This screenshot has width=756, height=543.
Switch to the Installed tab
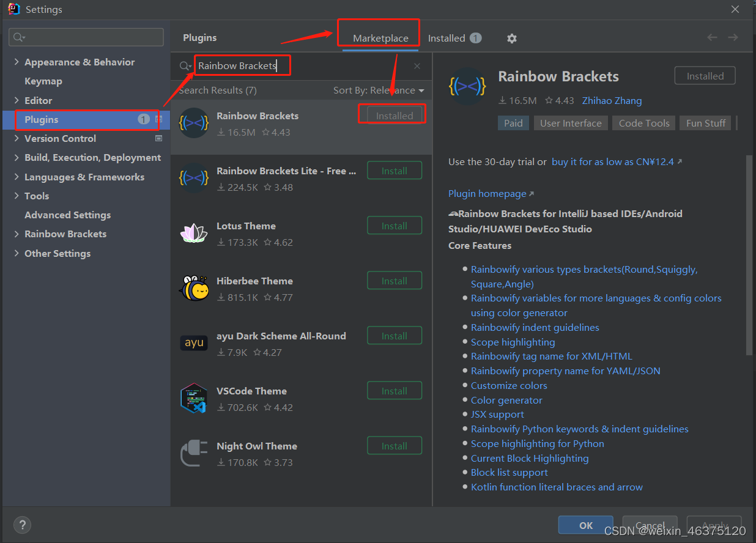pos(454,39)
